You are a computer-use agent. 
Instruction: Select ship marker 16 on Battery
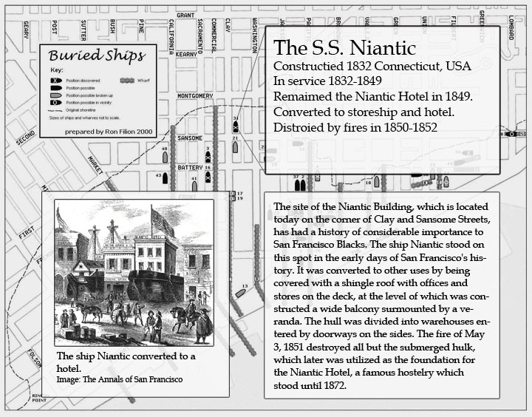coord(208,175)
